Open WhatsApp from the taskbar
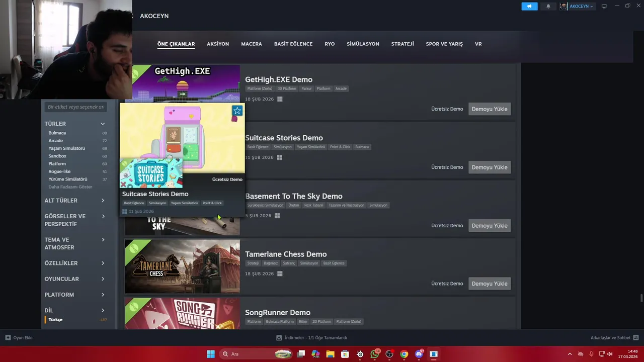Viewport: 644px width, 362px height. pos(375,354)
